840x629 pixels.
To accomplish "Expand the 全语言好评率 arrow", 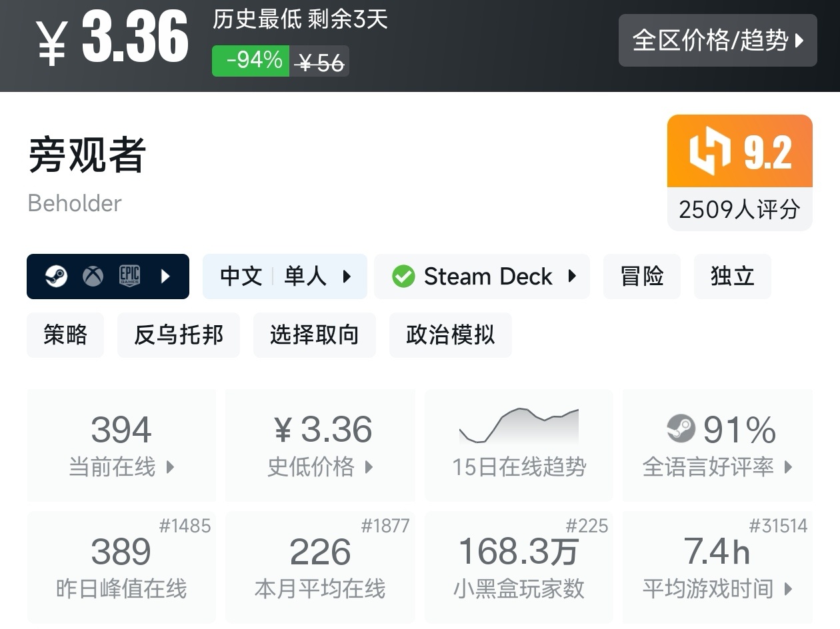I will click(789, 467).
